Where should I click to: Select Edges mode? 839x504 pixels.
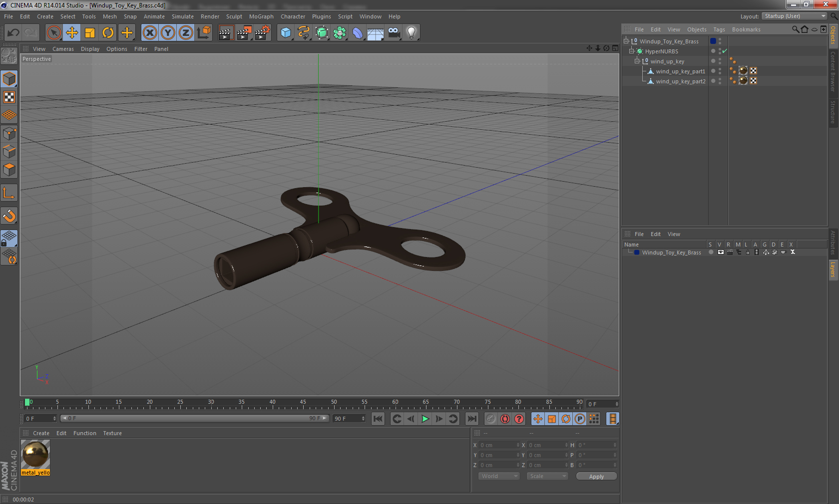tap(9, 151)
